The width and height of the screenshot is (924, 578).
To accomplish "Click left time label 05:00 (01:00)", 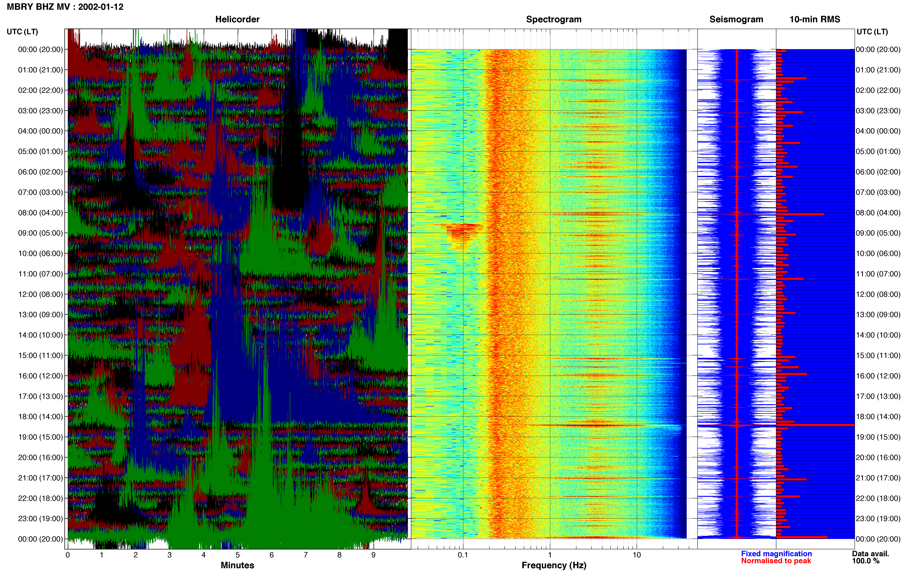I will pyautogui.click(x=41, y=151).
